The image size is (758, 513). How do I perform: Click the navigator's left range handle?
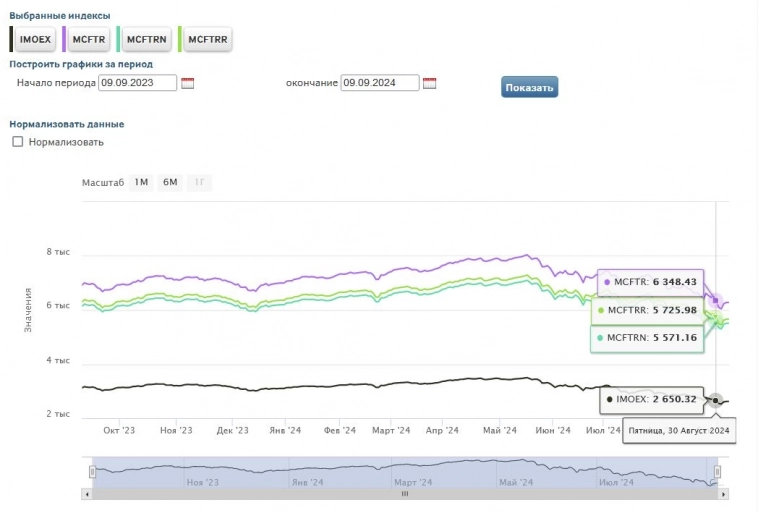[92, 471]
